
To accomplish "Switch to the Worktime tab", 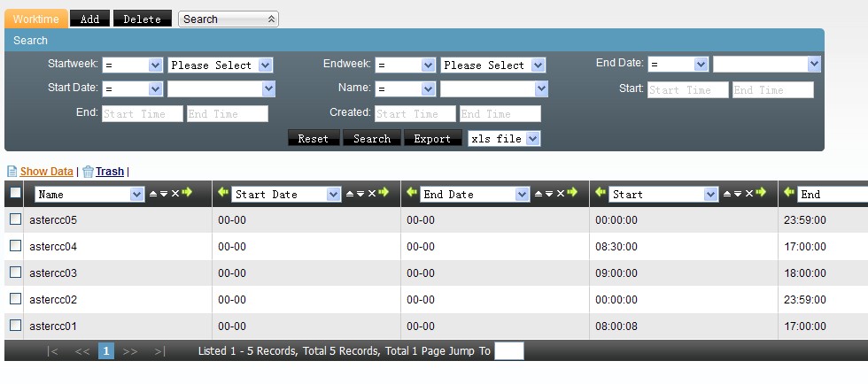I will point(36,19).
